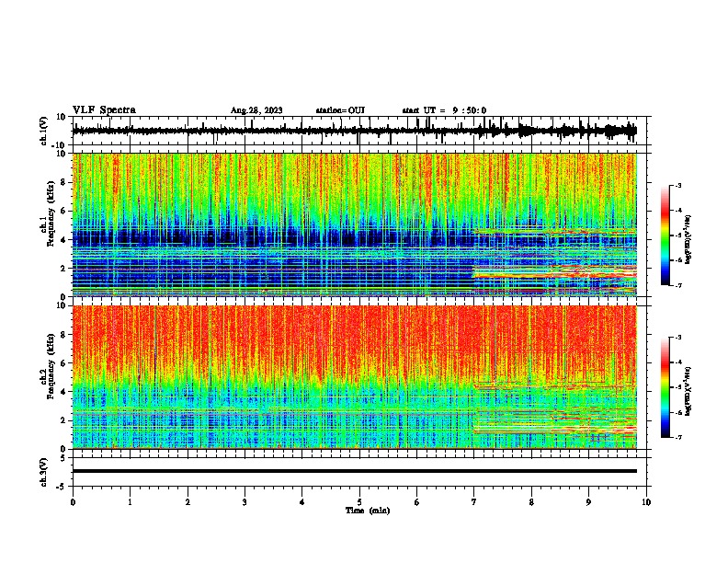Viewport: 728px width, 563px height.
Task: Select the "Aug.28, 2023" date label
Action: (x=256, y=110)
